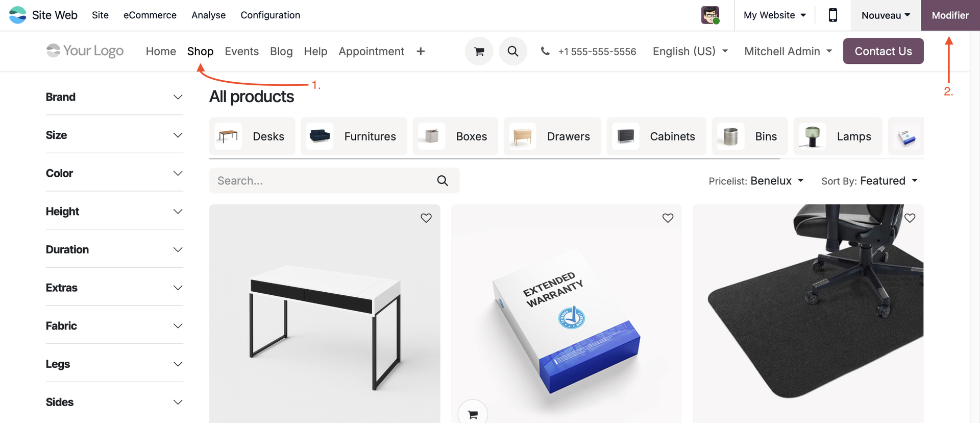Switch to mobile preview phone icon
The width and height of the screenshot is (980, 423).
pyautogui.click(x=832, y=15)
